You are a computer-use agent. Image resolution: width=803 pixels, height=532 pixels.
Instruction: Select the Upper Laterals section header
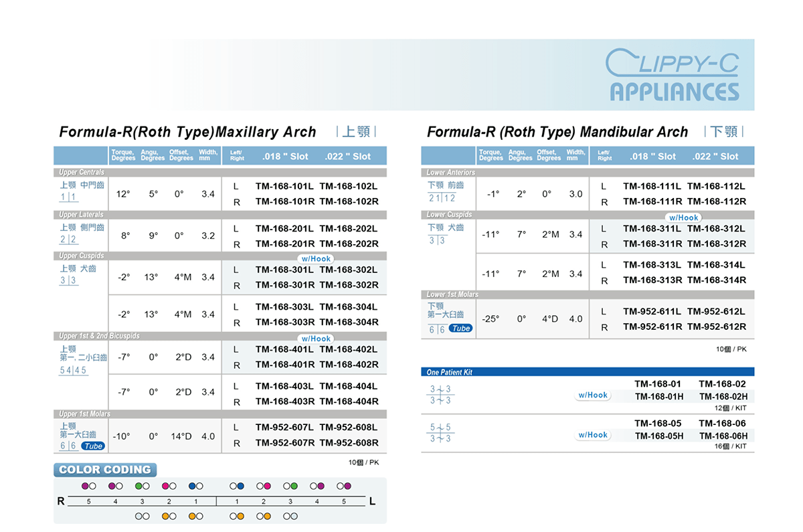(x=81, y=215)
